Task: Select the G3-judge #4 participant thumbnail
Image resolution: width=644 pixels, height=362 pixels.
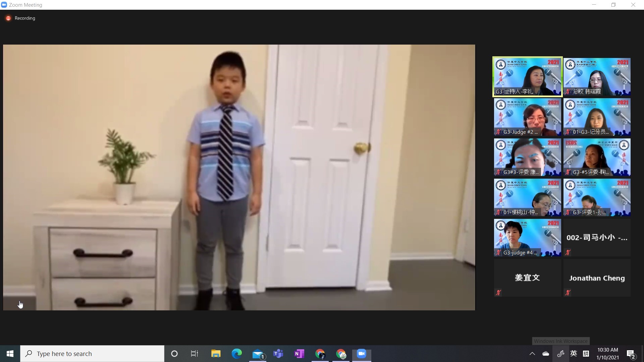Action: (x=527, y=238)
